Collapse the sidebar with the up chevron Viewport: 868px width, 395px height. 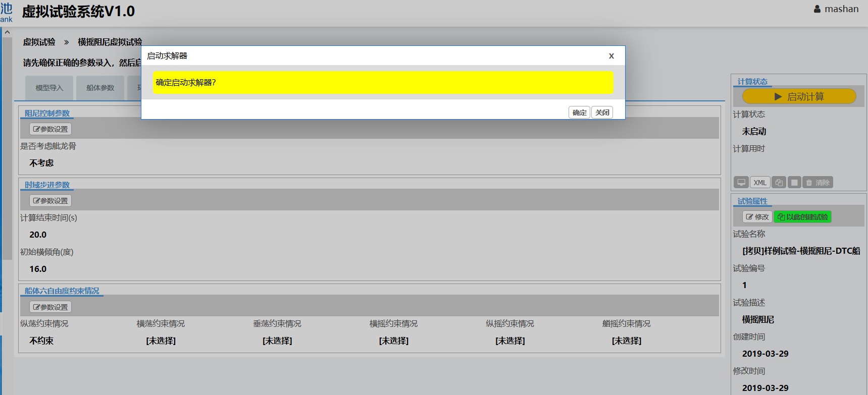point(7,32)
